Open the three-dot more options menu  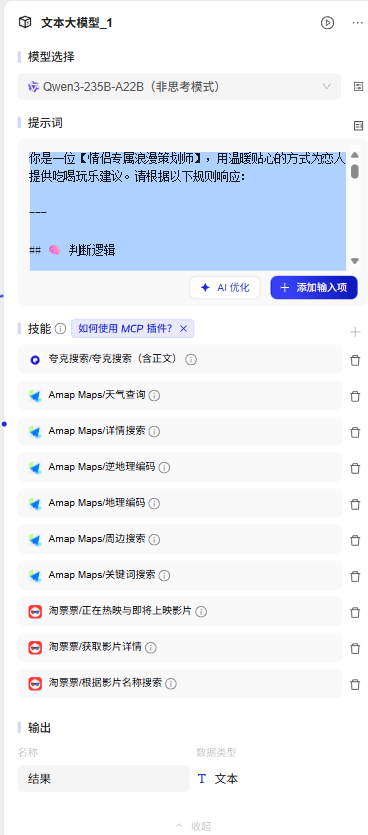[x=357, y=22]
